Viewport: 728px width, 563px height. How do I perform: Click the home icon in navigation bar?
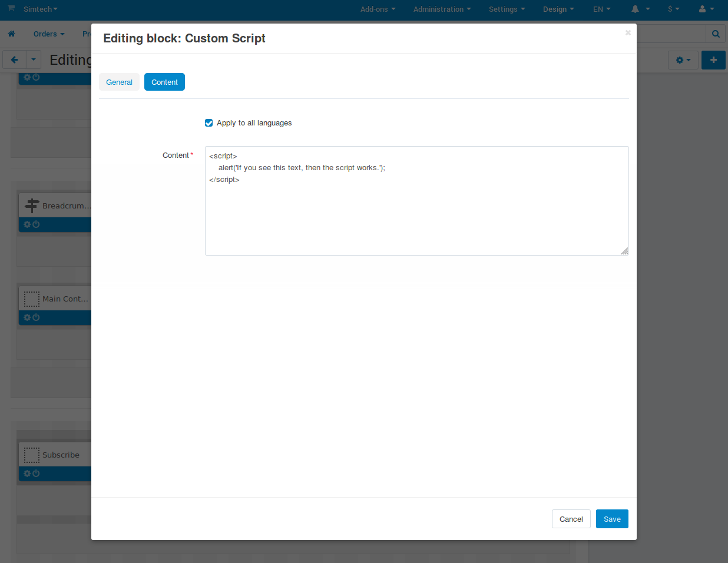point(11,34)
